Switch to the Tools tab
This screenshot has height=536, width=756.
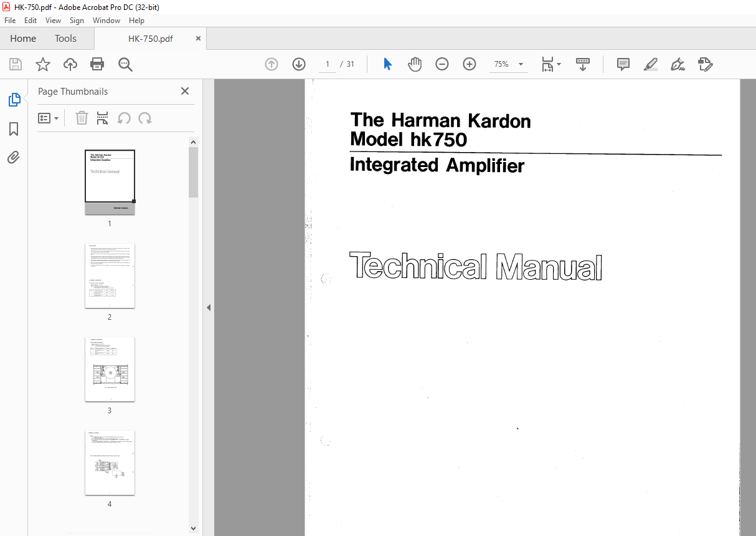click(x=65, y=39)
